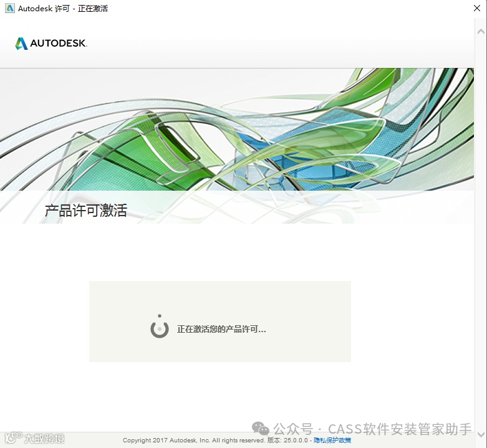The image size is (487, 448).
Task: Click the activation loading spinner
Action: pyautogui.click(x=160, y=326)
